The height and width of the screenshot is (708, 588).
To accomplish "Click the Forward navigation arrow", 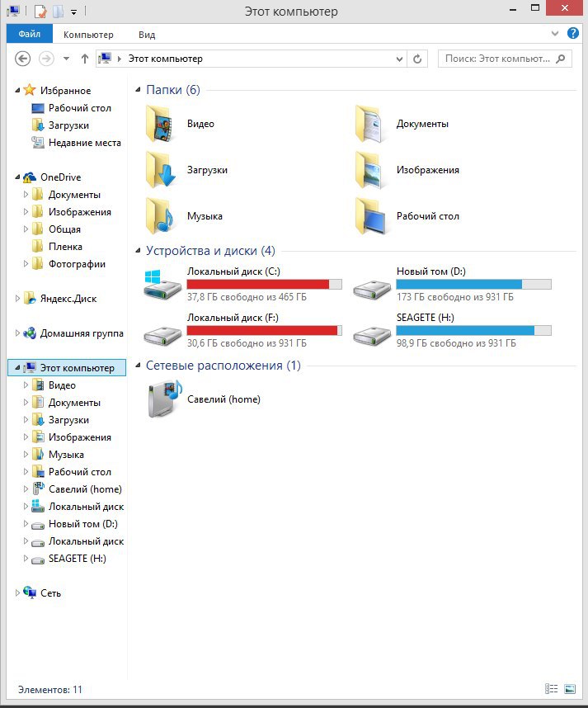I will coord(46,59).
